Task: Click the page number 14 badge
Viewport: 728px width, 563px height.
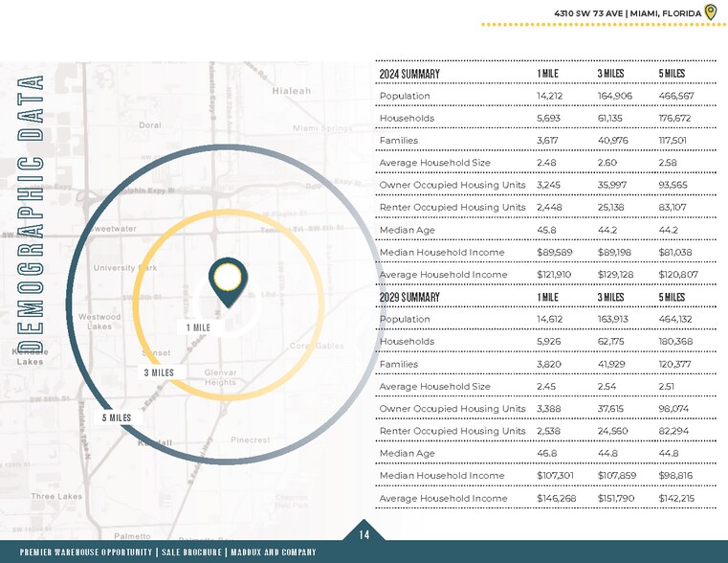Action: pyautogui.click(x=364, y=535)
